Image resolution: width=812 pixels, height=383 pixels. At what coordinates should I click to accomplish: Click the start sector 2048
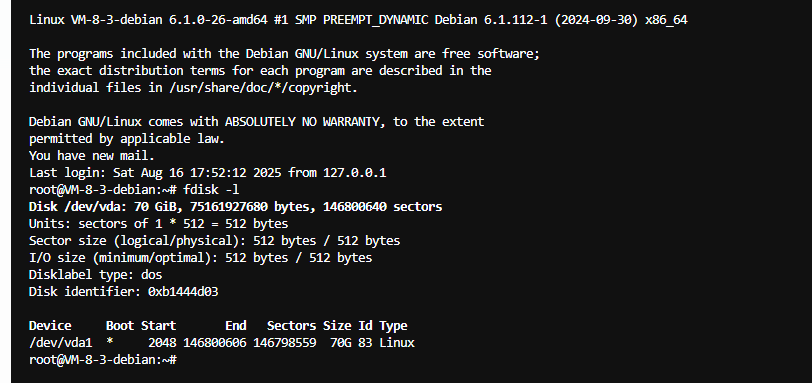(x=162, y=343)
